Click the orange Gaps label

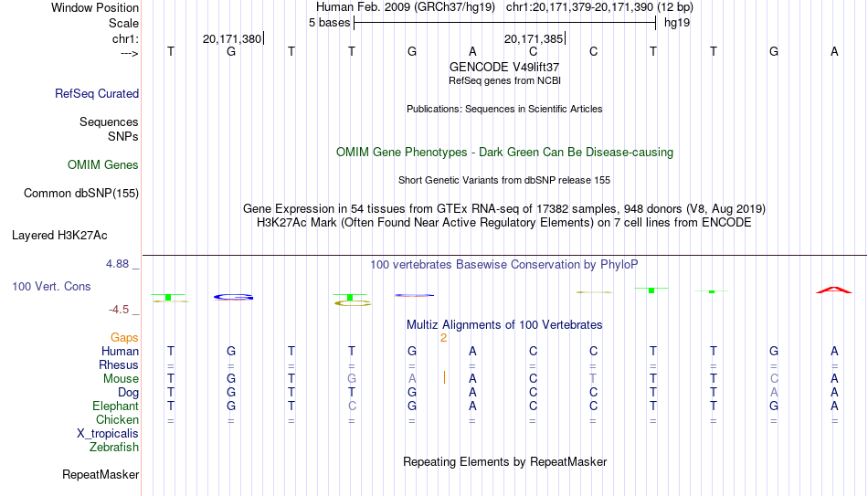(124, 337)
